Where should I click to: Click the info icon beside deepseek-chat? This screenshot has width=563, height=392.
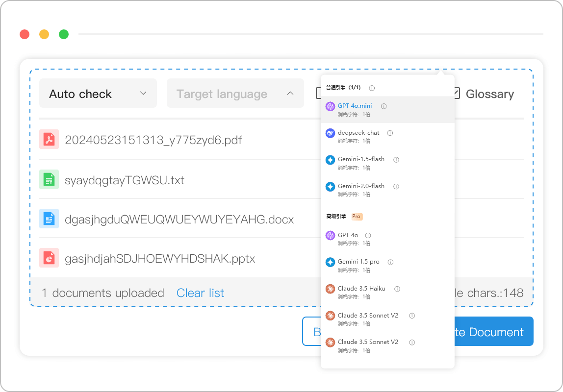390,133
